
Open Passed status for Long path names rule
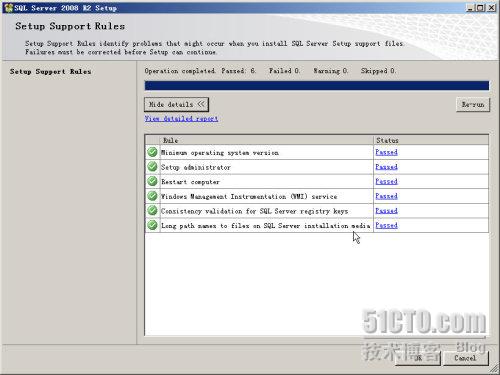pyautogui.click(x=386, y=226)
